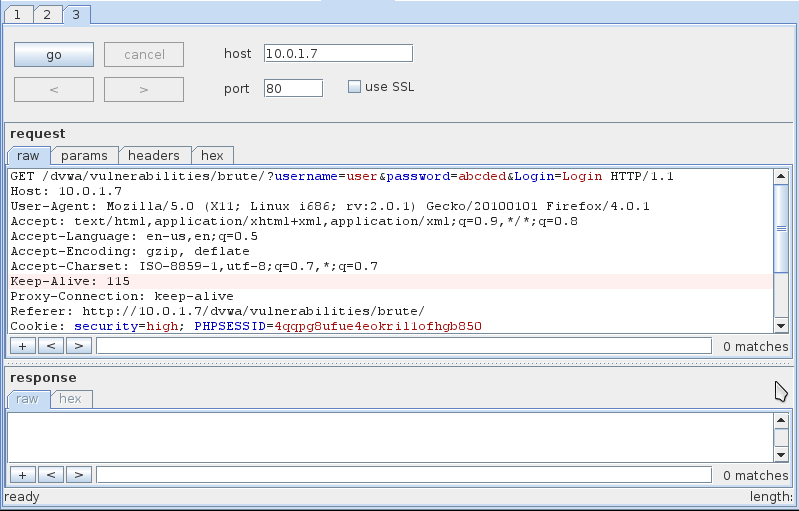Focus the request search text field
Viewport: 799px width, 511px height.
(x=404, y=346)
